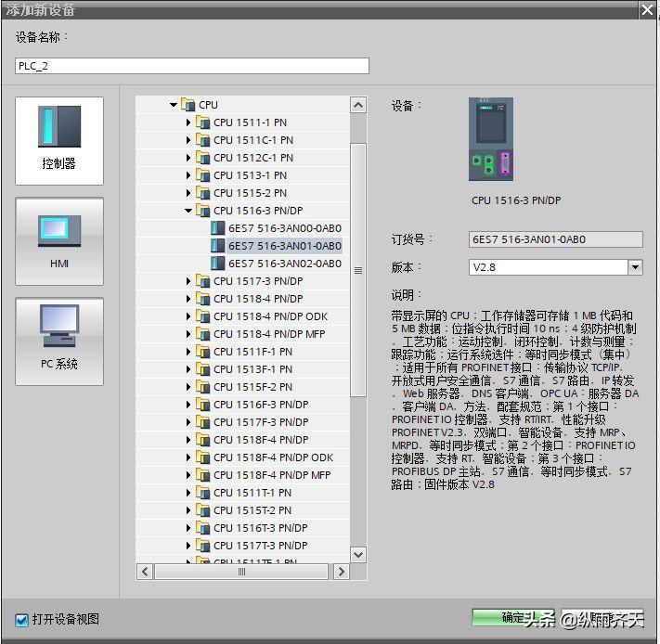Click the CPU 1516-3 PN/DP device image
The width and height of the screenshot is (660, 644).
pos(491,139)
